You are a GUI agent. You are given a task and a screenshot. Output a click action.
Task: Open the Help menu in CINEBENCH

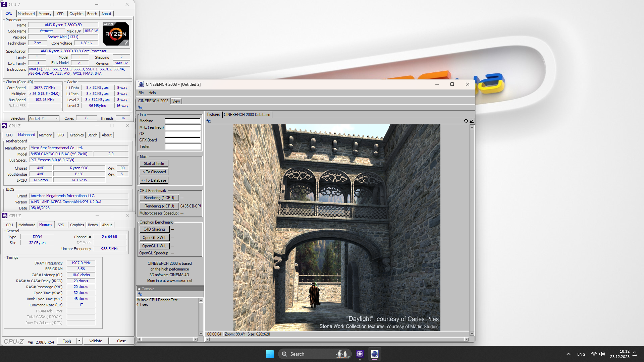pyautogui.click(x=152, y=93)
